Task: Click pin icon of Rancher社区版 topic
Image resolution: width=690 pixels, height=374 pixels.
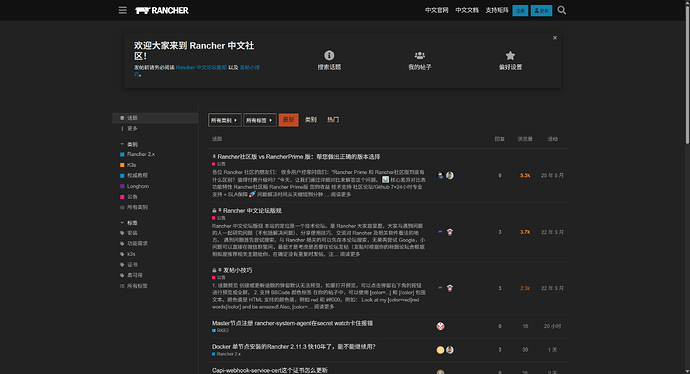Action: [x=214, y=157]
